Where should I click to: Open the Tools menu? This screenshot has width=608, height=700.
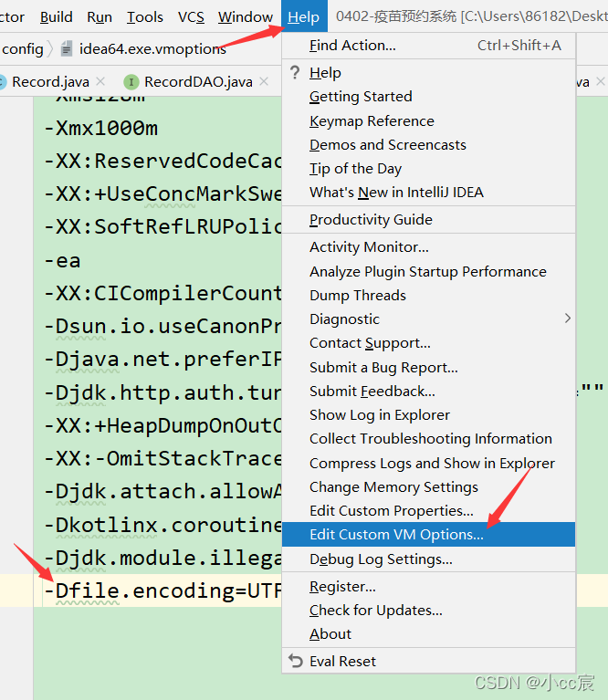[x=144, y=17]
